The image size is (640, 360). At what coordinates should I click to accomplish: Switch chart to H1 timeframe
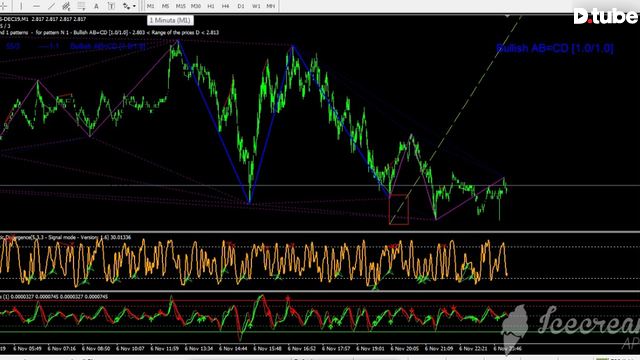coord(211,6)
